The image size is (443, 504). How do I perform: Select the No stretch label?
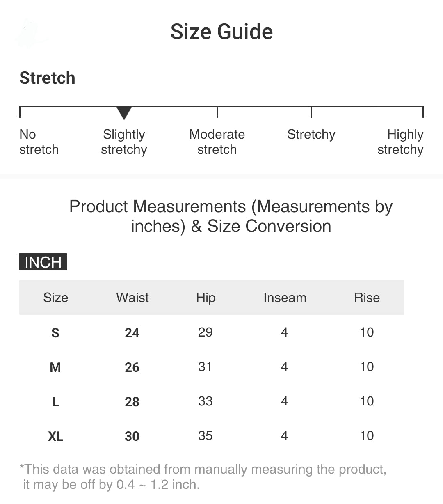39,142
